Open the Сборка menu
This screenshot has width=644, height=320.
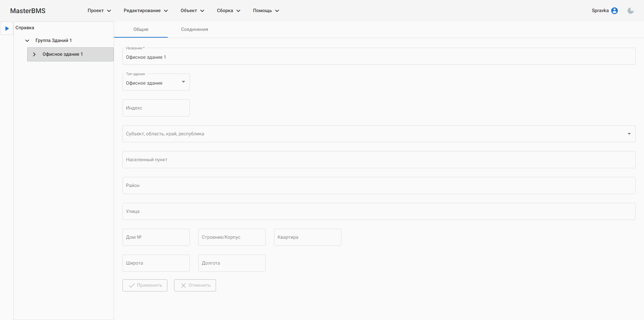(228, 11)
